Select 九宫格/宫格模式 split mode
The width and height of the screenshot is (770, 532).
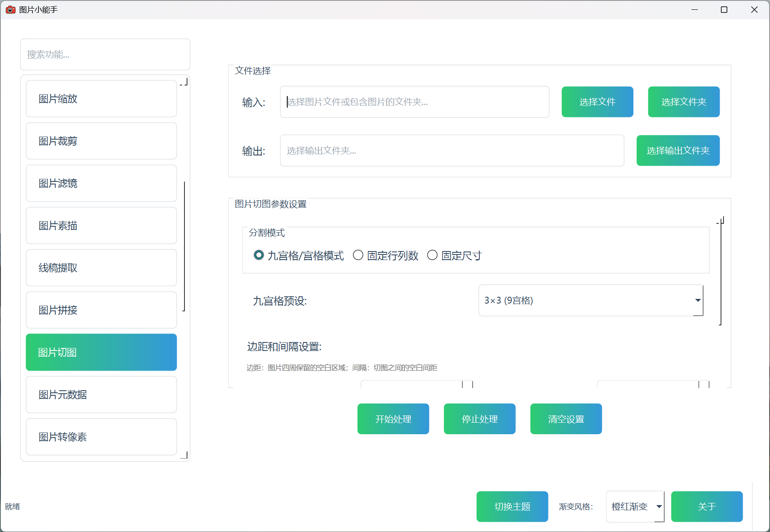pyautogui.click(x=258, y=255)
